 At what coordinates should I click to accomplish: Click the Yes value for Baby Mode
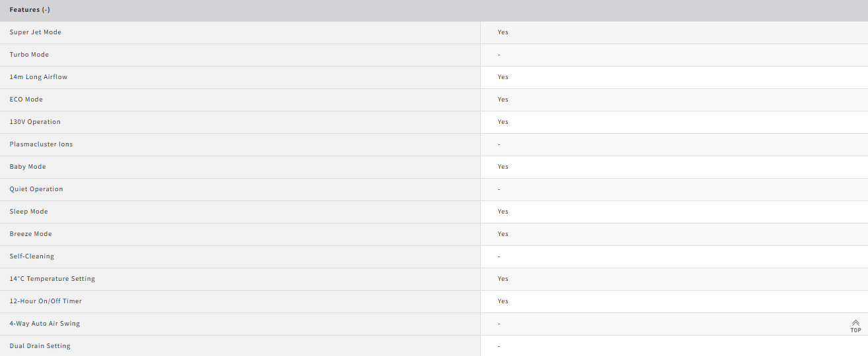pos(503,167)
